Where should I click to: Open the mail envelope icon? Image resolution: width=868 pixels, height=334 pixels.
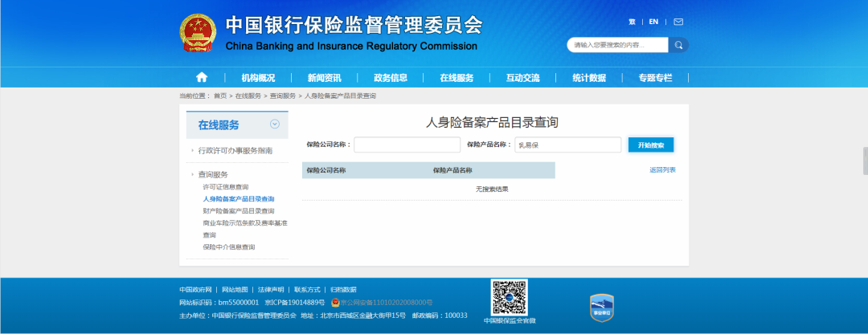click(678, 22)
